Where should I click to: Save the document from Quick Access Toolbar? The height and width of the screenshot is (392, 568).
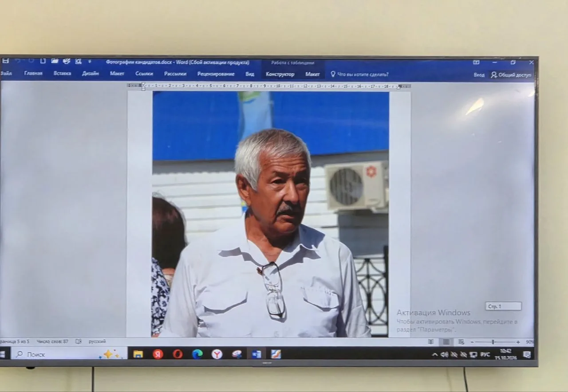click(5, 61)
